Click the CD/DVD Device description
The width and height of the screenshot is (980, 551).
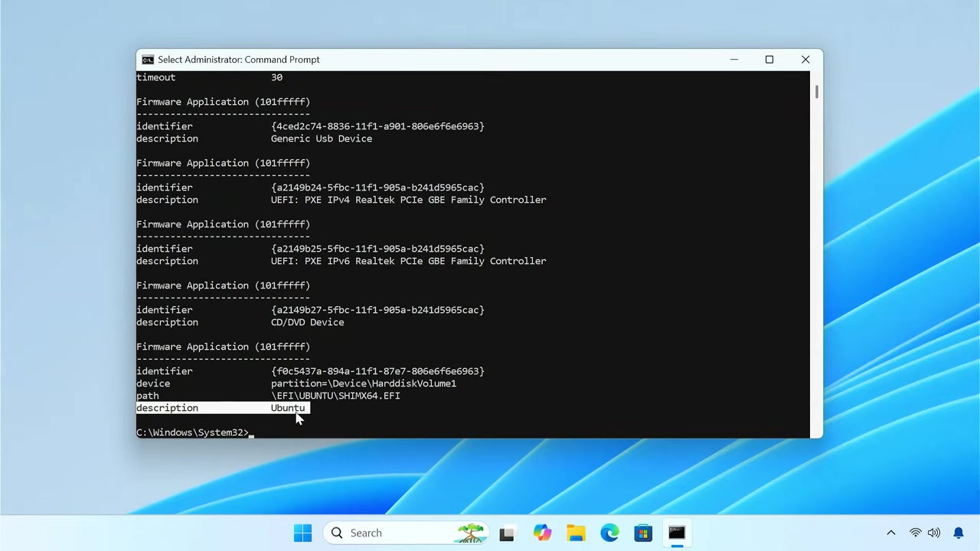tap(308, 322)
